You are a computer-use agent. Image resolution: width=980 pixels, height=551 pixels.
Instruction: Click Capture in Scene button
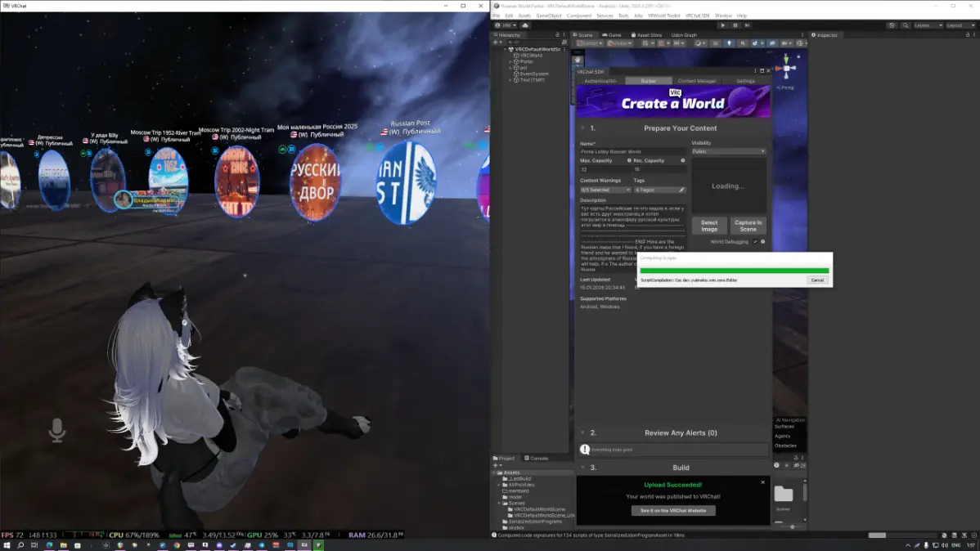coord(748,226)
